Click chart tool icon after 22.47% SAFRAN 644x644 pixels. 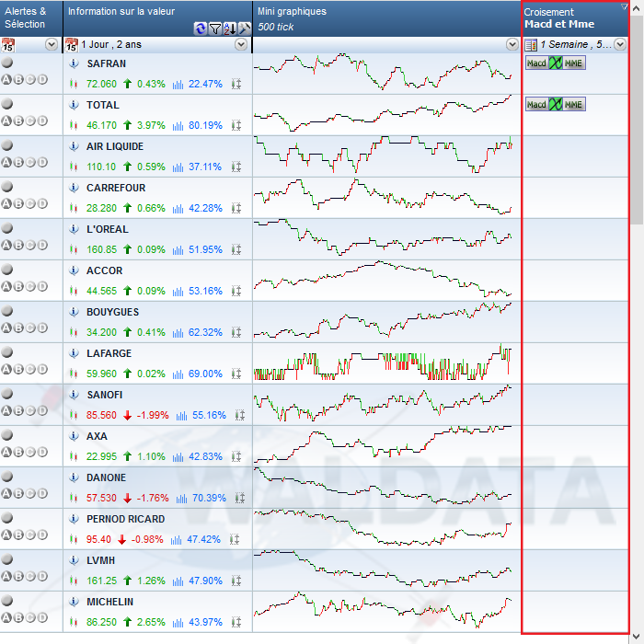coord(236,84)
